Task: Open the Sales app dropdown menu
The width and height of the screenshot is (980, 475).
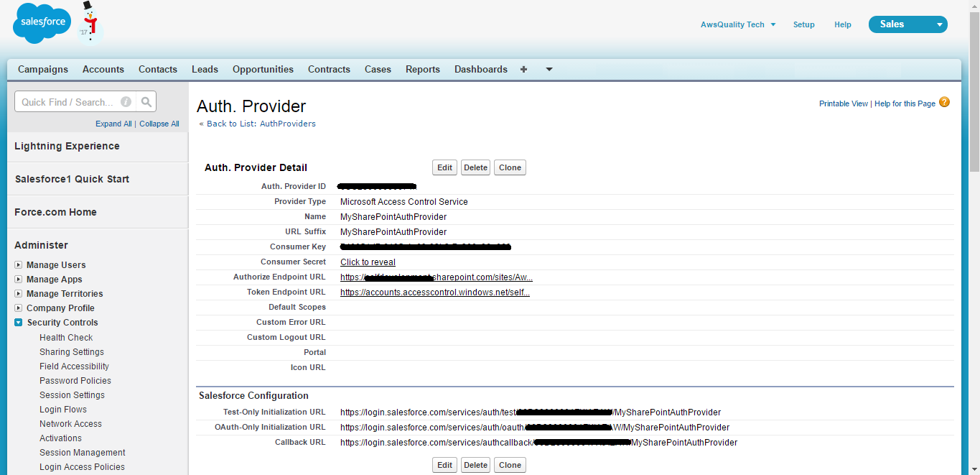Action: pyautogui.click(x=908, y=24)
